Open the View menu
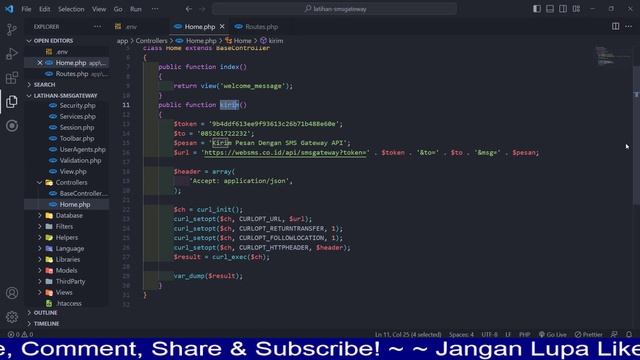640x360 pixels. [99, 9]
